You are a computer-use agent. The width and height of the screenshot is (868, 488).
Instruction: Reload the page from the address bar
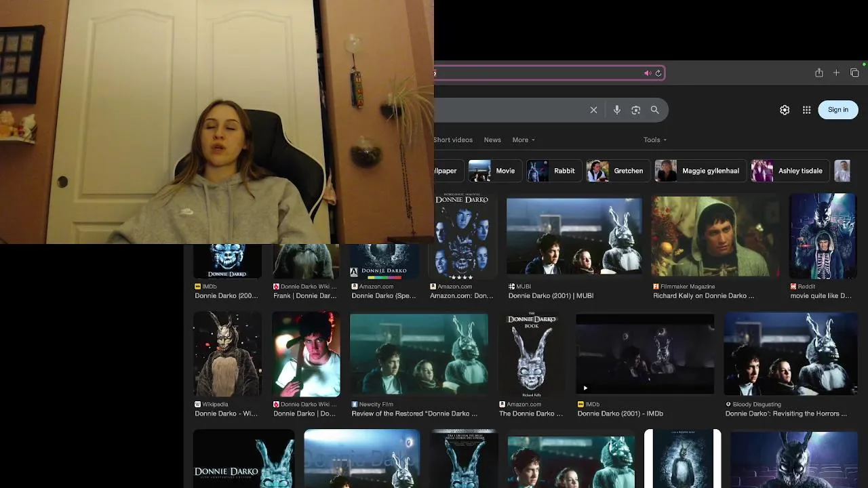[658, 73]
